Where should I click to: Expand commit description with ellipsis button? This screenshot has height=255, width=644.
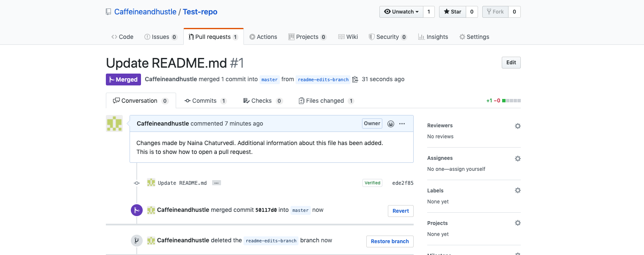[216, 183]
